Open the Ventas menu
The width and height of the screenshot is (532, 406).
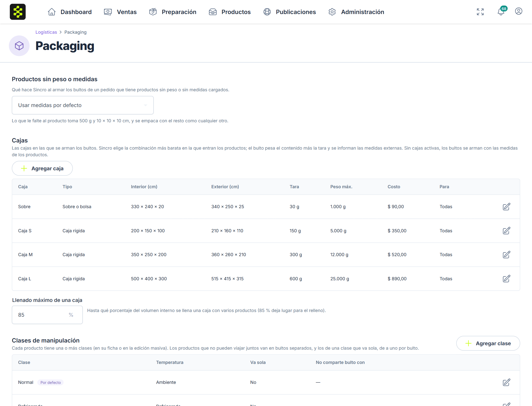click(x=120, y=12)
